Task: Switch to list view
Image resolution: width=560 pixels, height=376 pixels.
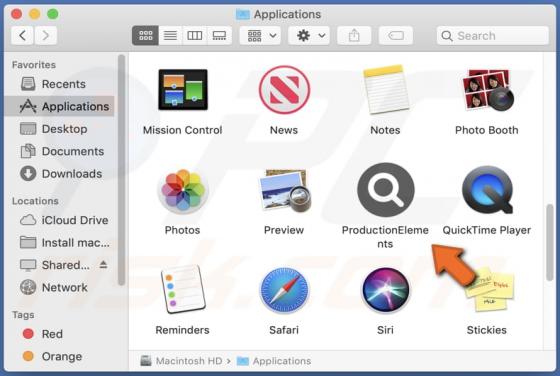Action: click(x=170, y=35)
